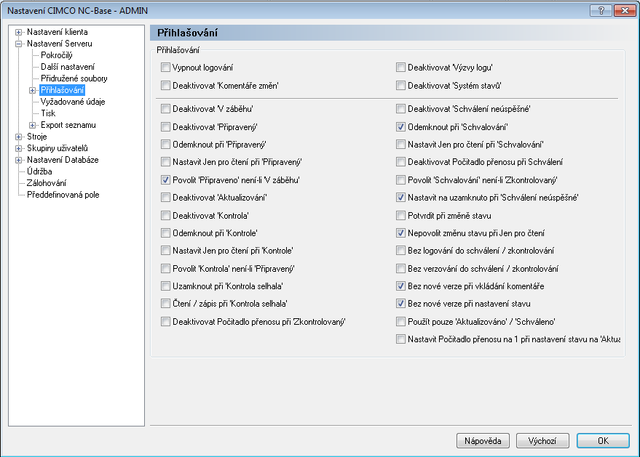Check Deaktivovat Počitadlo přenosu při 'Zkontrolovaný'

[165, 322]
